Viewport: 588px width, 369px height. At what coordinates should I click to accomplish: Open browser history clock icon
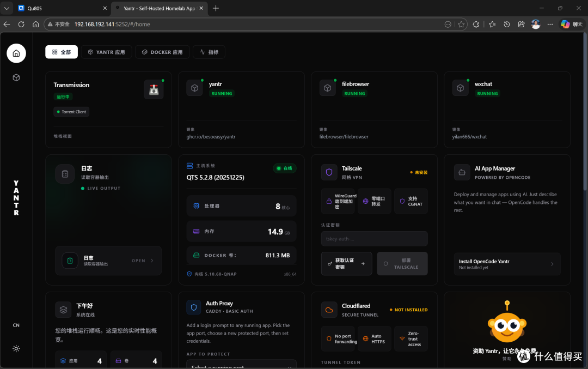click(507, 24)
